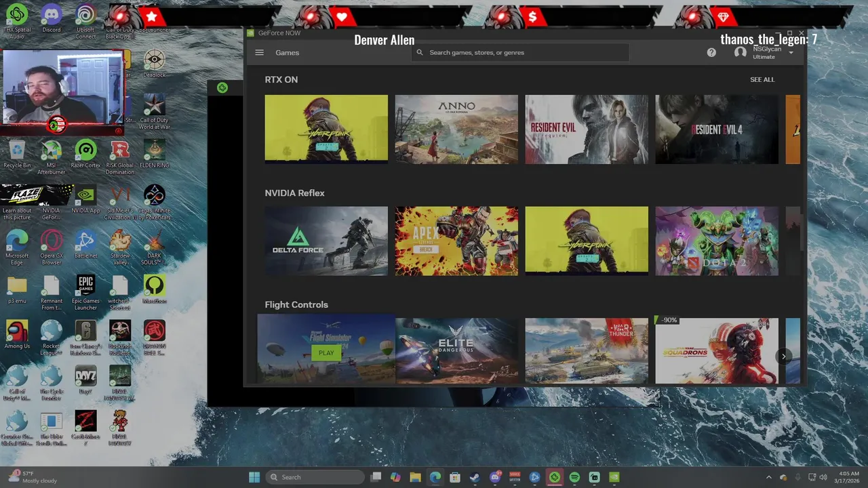Open Spotify from the taskbar
This screenshot has width=868, height=488.
pyautogui.click(x=574, y=477)
